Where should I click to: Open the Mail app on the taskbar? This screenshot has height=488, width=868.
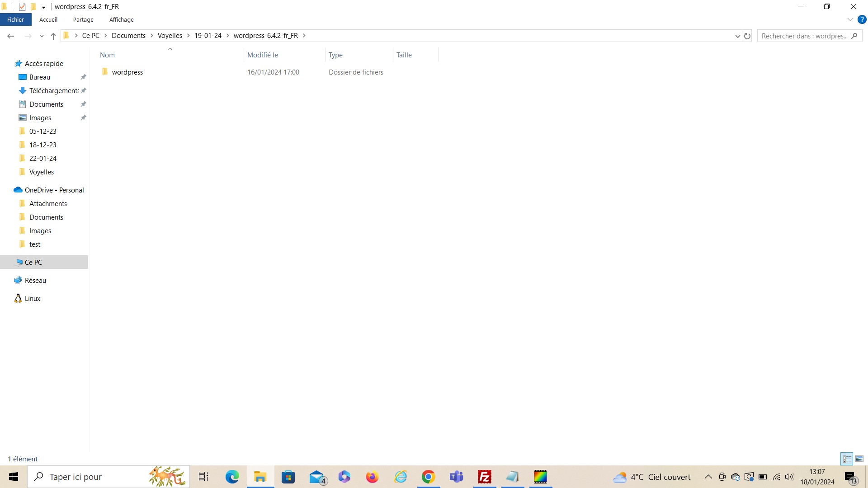[317, 477]
